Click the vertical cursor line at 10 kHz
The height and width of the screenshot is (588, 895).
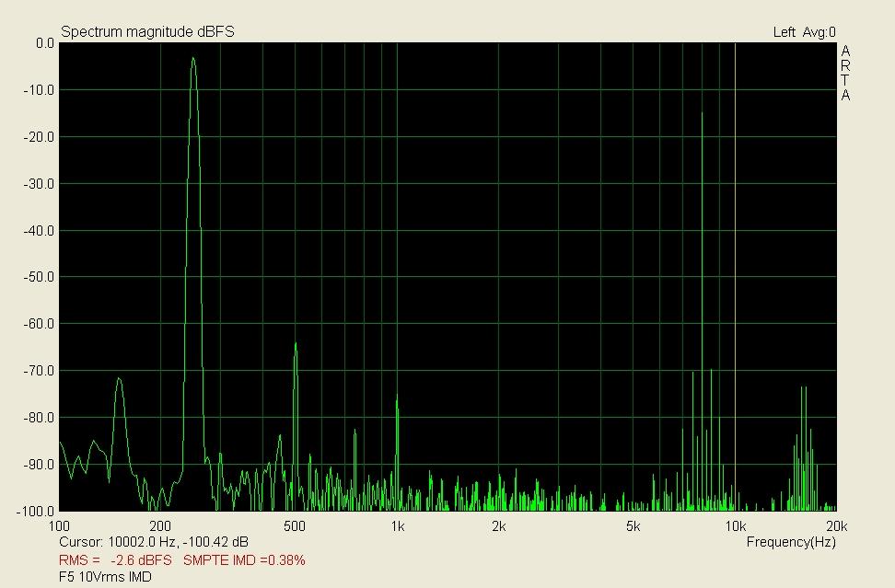coord(735,277)
